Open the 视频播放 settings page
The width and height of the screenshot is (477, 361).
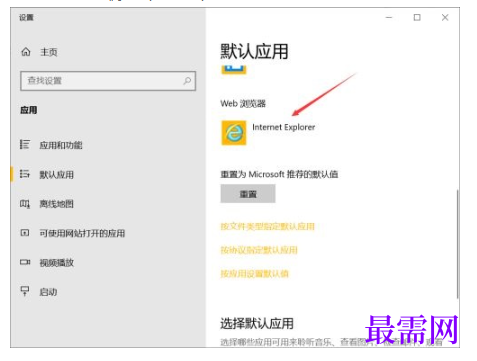pos(56,262)
